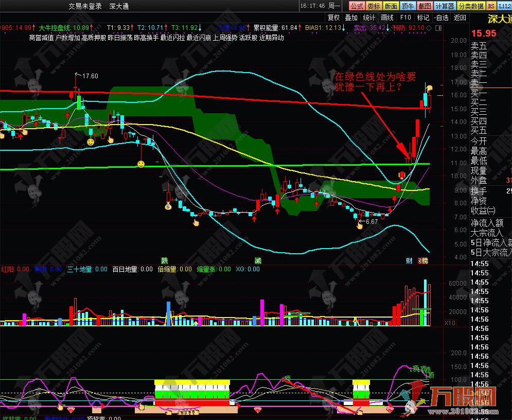Launch the 计算器 calculator button
Viewport: 512px width, 420px height.
pos(445,6)
